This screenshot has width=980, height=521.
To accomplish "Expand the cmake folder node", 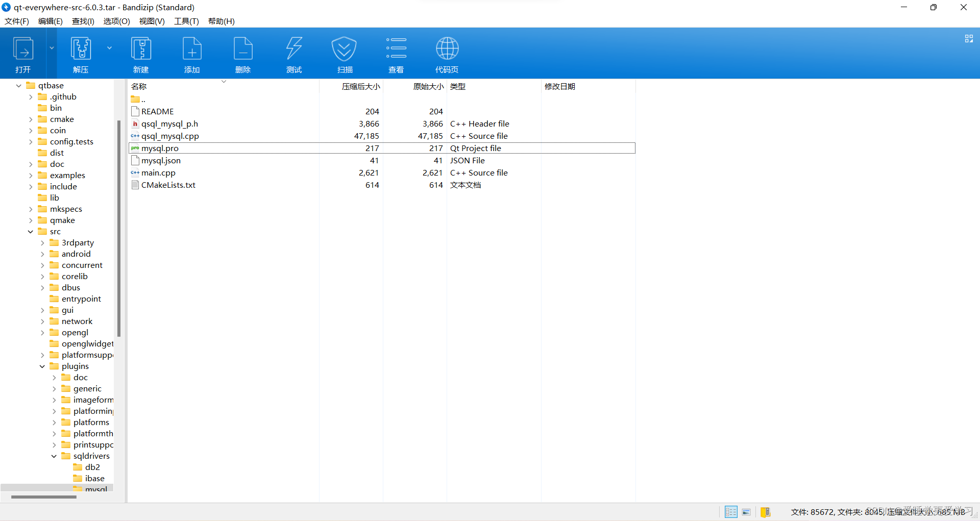I will click(31, 119).
